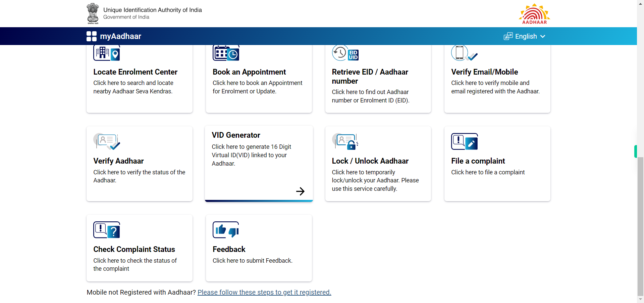Click the Retrieve EID/UID clock icon
644x303 pixels.
(345, 53)
